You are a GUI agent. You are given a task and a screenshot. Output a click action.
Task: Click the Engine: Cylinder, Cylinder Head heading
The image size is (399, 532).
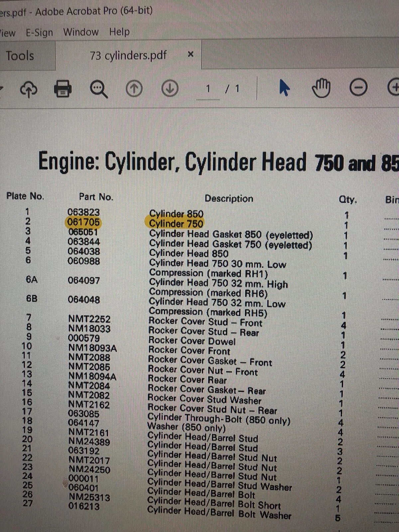click(x=172, y=162)
